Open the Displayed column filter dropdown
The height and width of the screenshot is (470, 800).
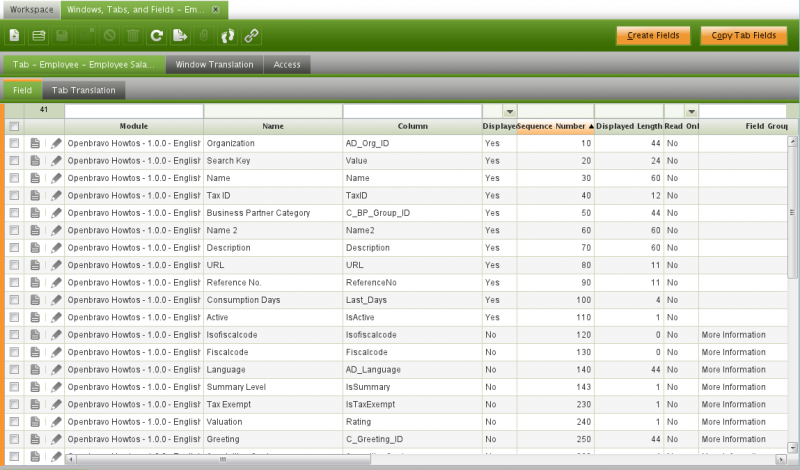click(510, 111)
